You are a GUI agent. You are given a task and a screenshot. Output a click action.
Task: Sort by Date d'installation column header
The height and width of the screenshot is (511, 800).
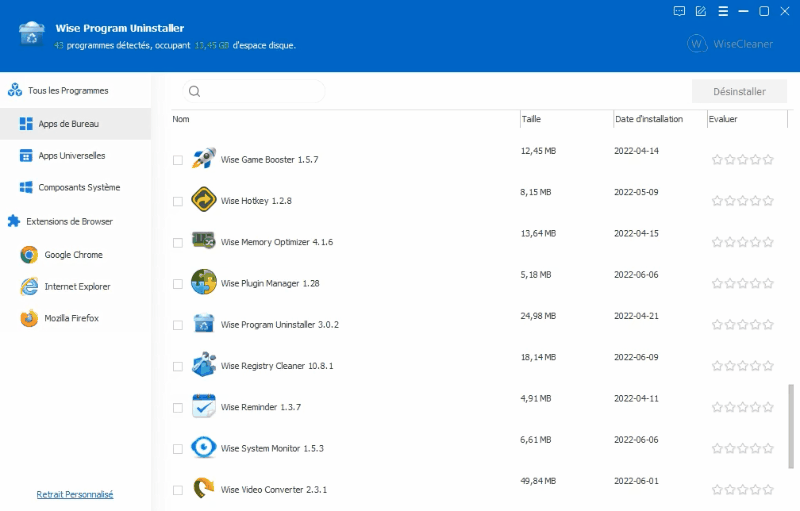[x=660, y=119]
